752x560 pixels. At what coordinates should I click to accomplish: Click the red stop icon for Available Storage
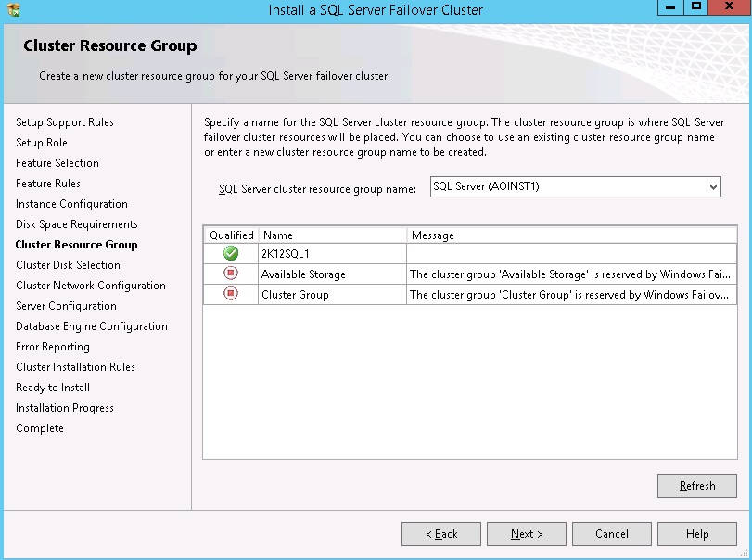click(x=231, y=274)
